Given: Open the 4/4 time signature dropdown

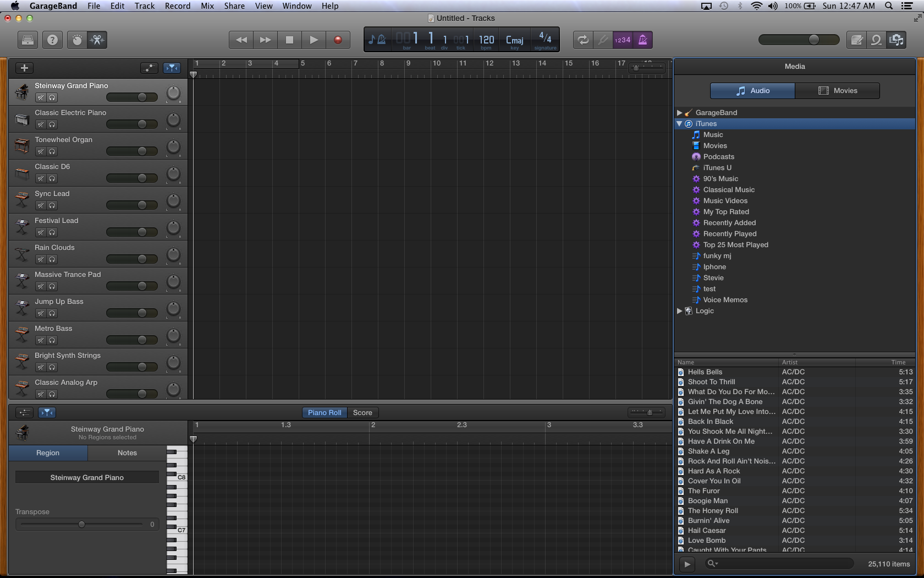Looking at the screenshot, I should click(545, 40).
